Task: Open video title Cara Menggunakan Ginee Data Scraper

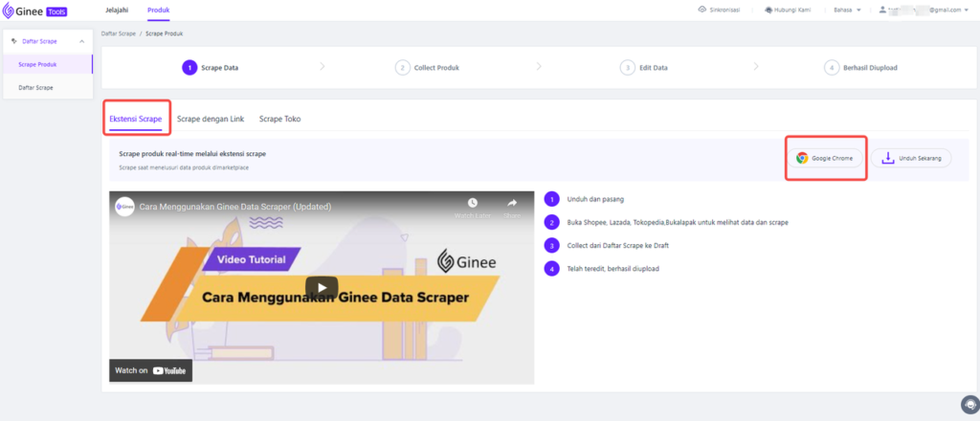Action: coord(235,207)
